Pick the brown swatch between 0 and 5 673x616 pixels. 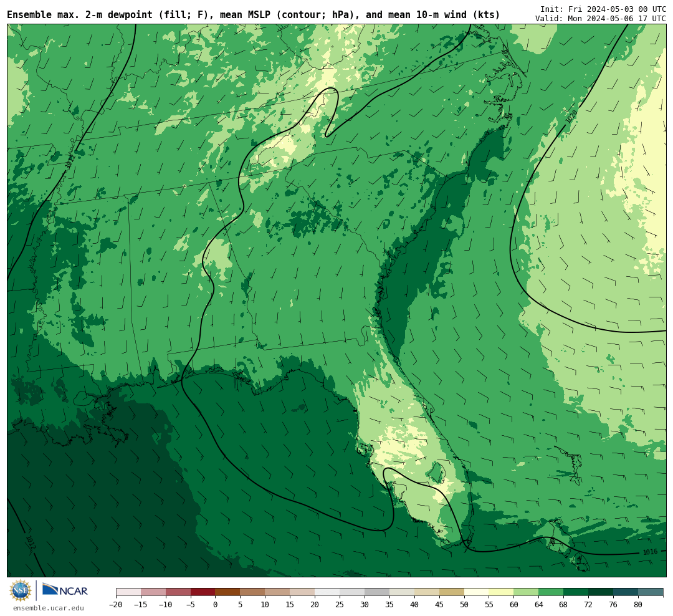228,592
